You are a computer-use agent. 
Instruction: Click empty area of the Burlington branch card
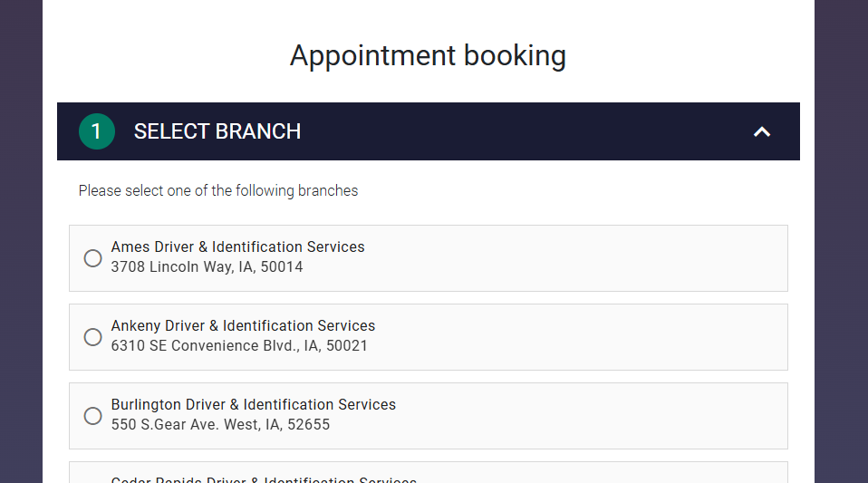coord(593,416)
